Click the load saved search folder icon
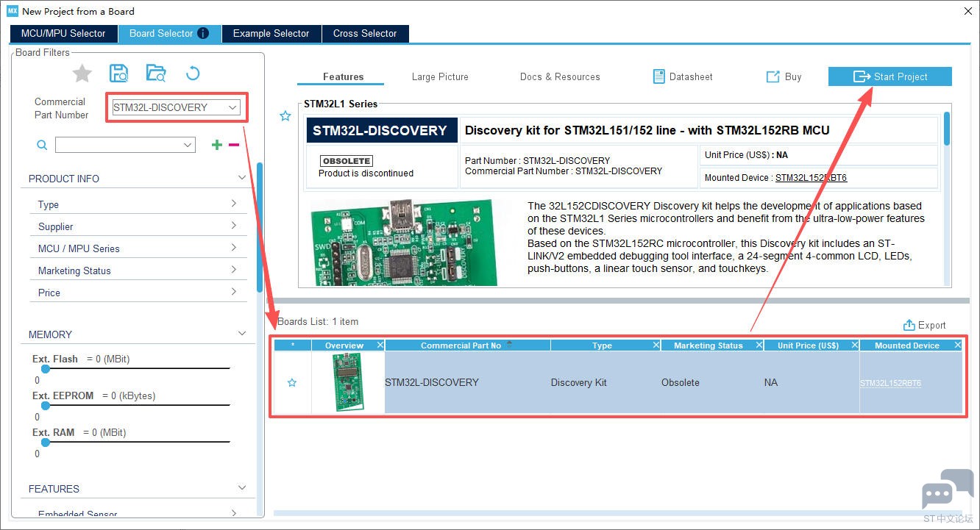Viewport: 980px width, 530px height. [156, 73]
